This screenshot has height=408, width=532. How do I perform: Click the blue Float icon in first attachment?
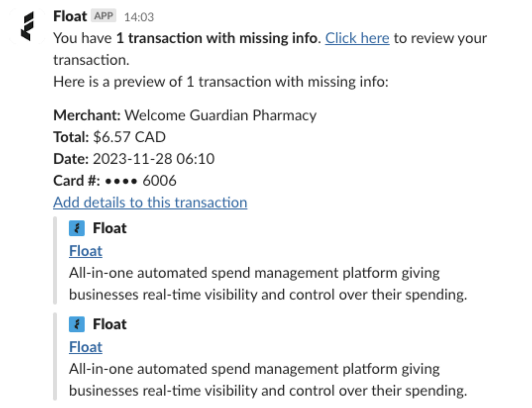point(77,228)
